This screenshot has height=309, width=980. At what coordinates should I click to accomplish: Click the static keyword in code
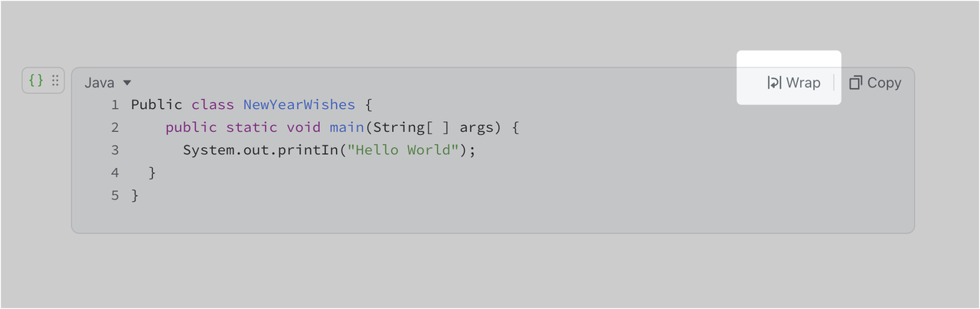pos(251,127)
